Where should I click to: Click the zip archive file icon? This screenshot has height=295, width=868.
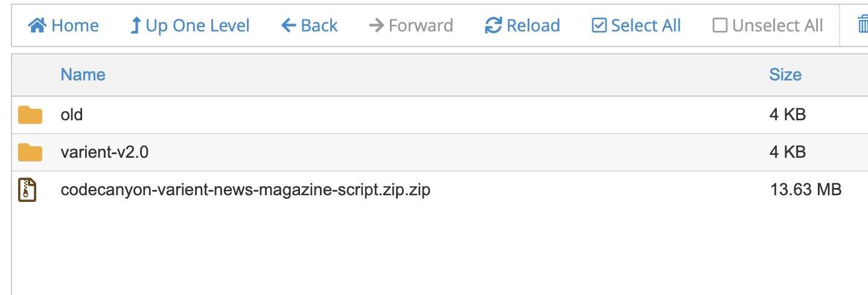coord(28,190)
